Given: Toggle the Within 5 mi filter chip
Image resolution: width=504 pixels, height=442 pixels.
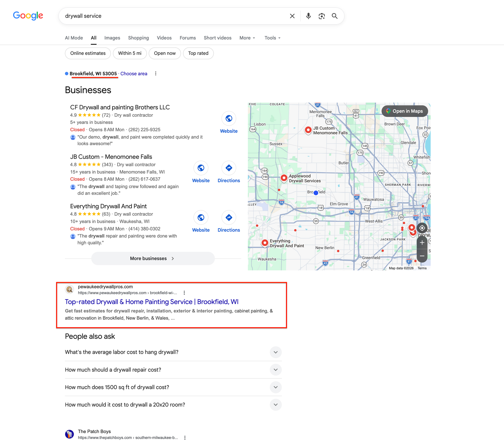Looking at the screenshot, I should pyautogui.click(x=130, y=53).
